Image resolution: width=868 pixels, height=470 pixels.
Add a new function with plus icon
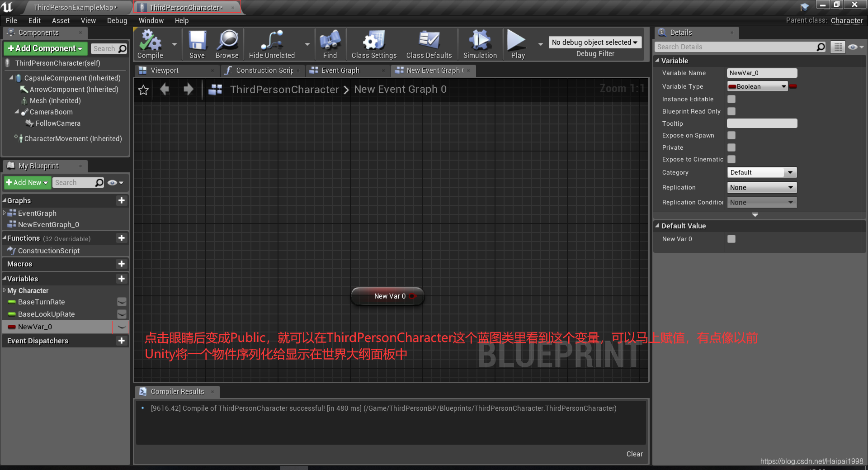click(121, 238)
